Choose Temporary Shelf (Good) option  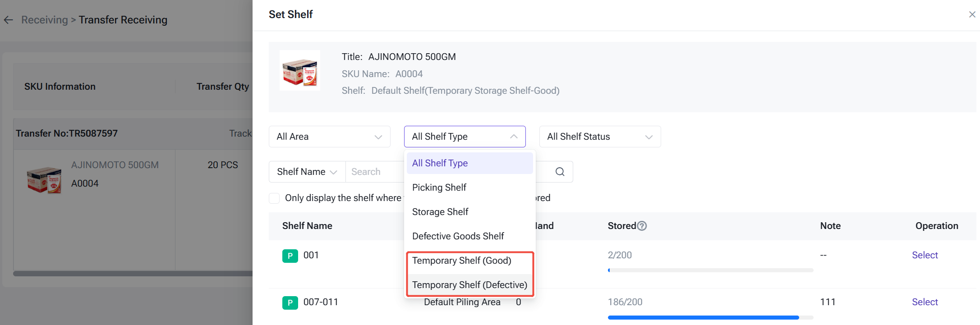click(470, 261)
